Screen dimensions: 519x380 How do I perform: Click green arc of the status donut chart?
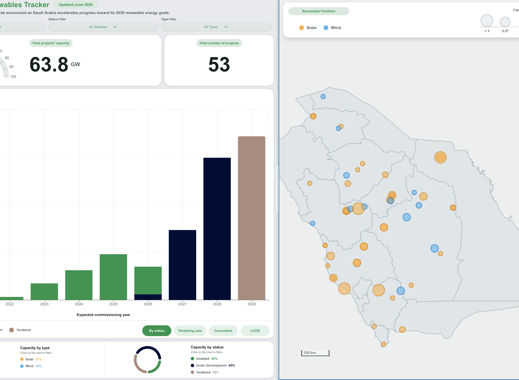click(x=156, y=367)
